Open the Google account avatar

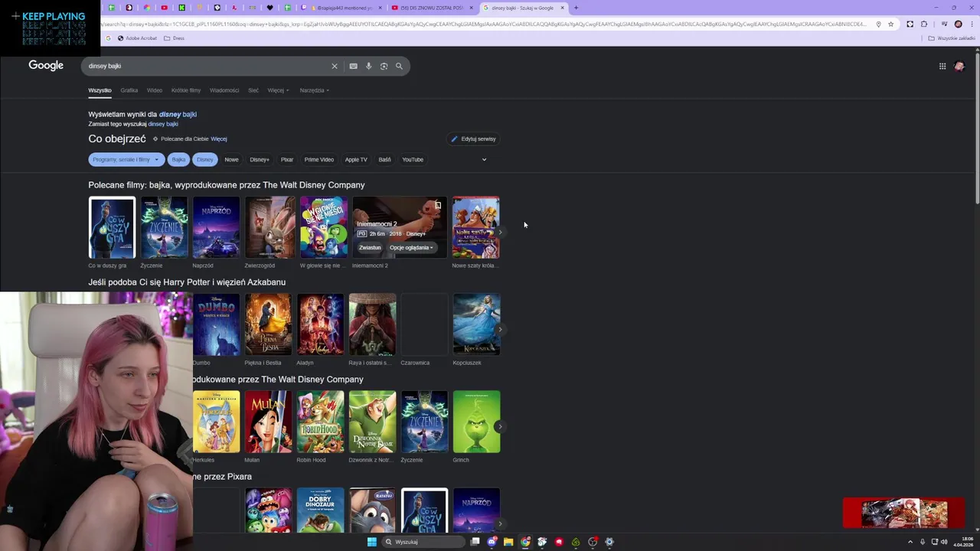point(959,66)
